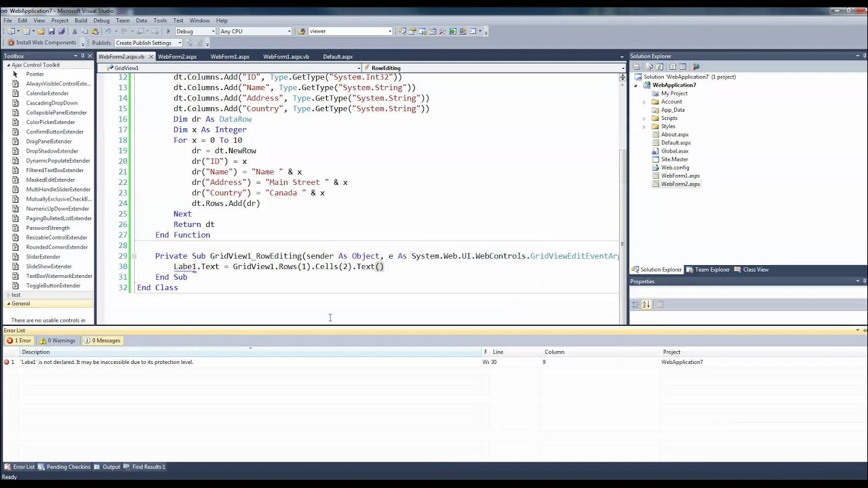Open the File menu

[7, 20]
